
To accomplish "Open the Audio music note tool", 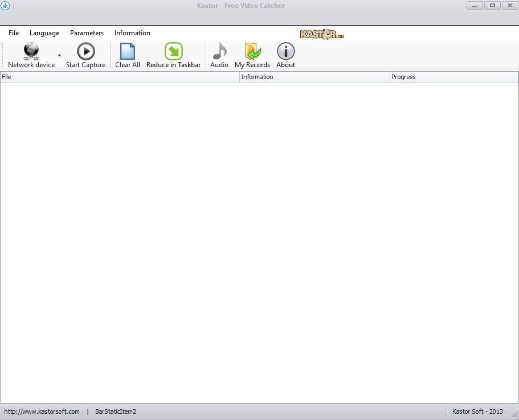I will tap(219, 52).
